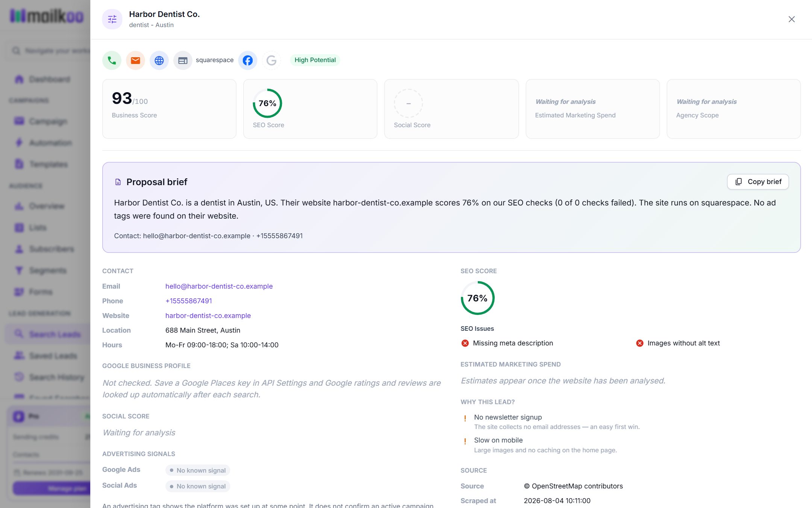
Task: Click the Proposal brief document icon
Action: point(118,182)
